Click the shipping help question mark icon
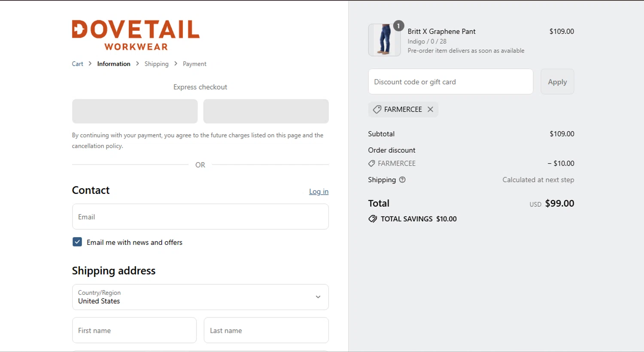This screenshot has height=352, width=644. pyautogui.click(x=402, y=180)
